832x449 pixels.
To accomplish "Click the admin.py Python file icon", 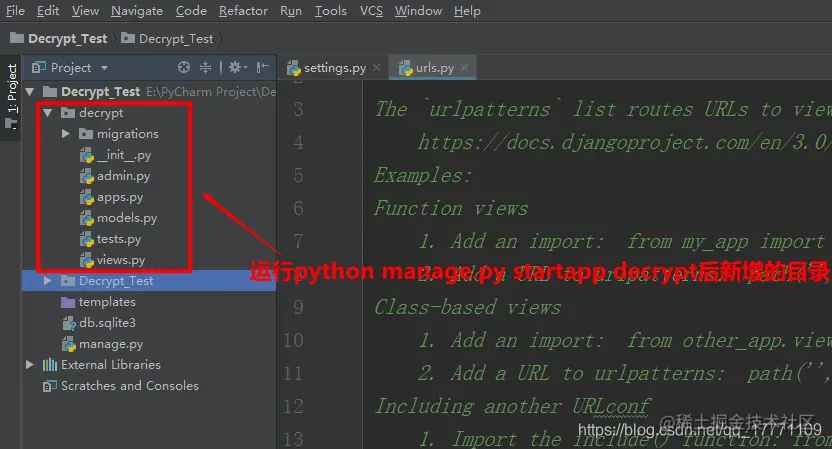I will click(x=86, y=176).
